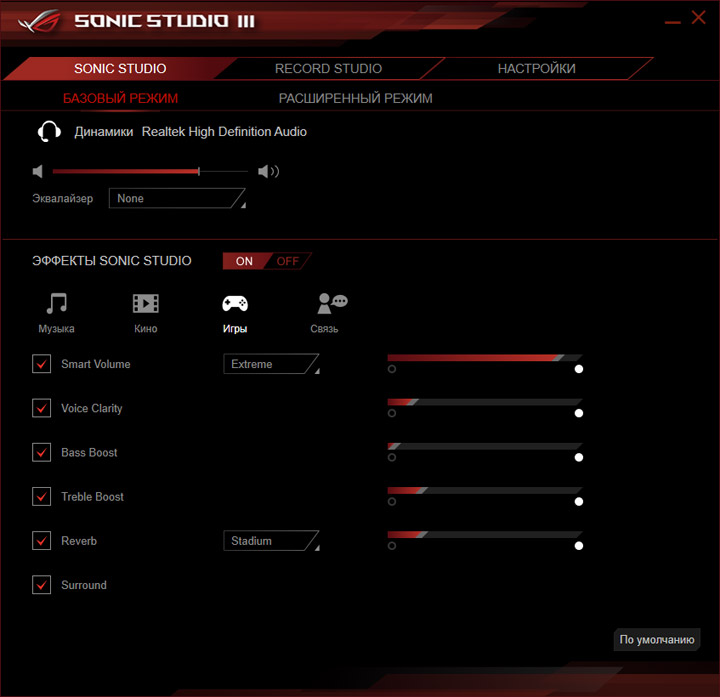Set Smart Volume to maximum circle
The width and height of the screenshot is (720, 697).
point(579,369)
